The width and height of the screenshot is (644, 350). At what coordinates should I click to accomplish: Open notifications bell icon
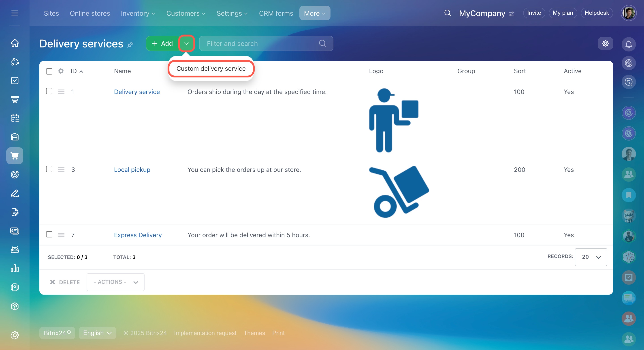[x=629, y=44]
